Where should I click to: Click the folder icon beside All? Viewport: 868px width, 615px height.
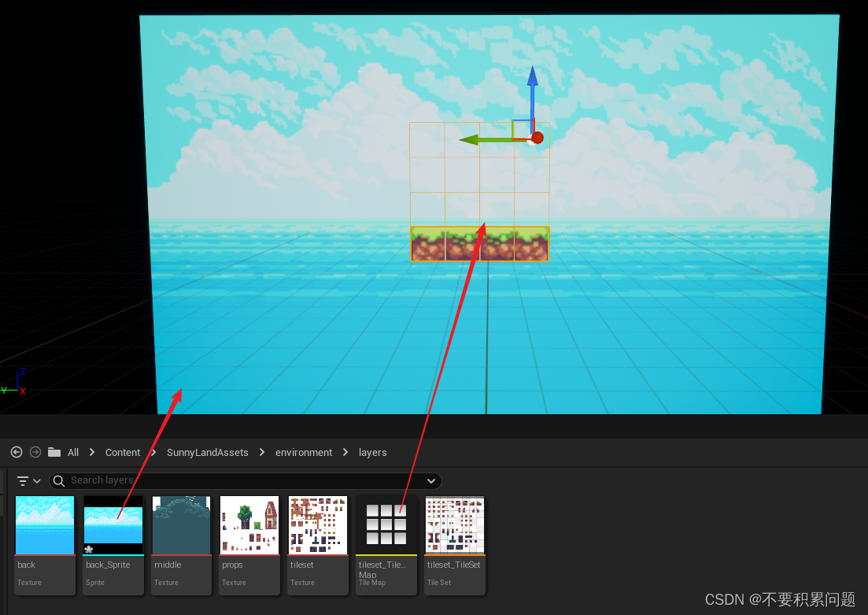pos(54,452)
